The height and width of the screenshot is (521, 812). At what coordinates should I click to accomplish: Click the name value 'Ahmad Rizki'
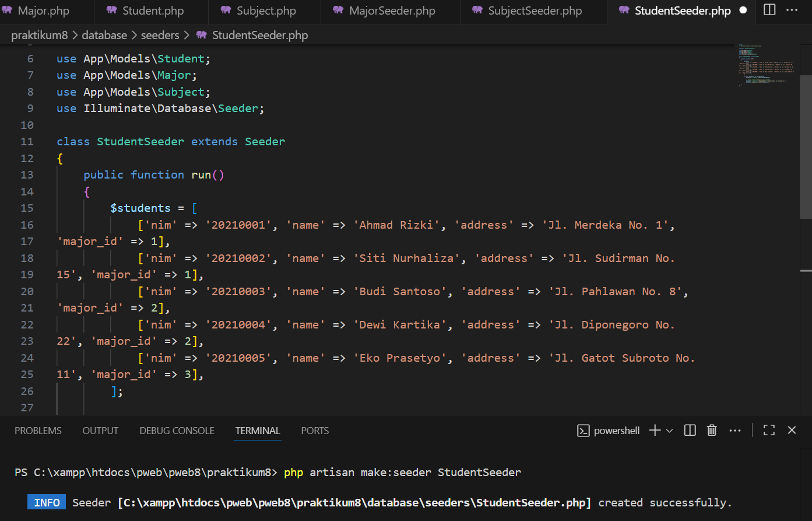(396, 225)
